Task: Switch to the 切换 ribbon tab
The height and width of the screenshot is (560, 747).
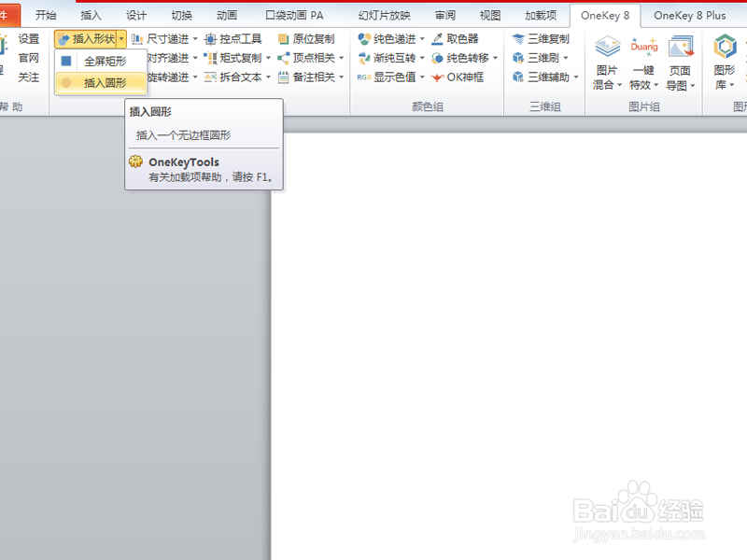Action: [x=181, y=15]
